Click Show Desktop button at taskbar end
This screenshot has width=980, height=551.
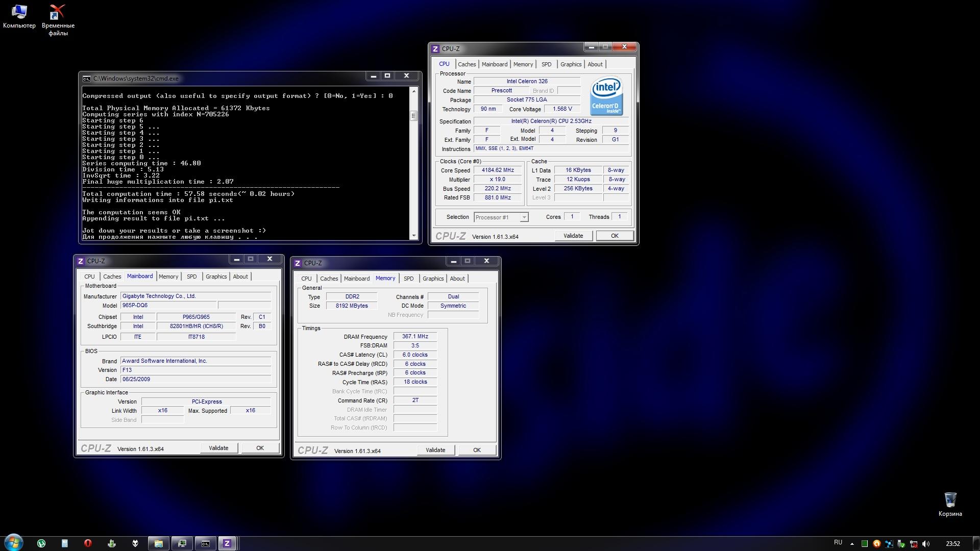[x=976, y=543]
